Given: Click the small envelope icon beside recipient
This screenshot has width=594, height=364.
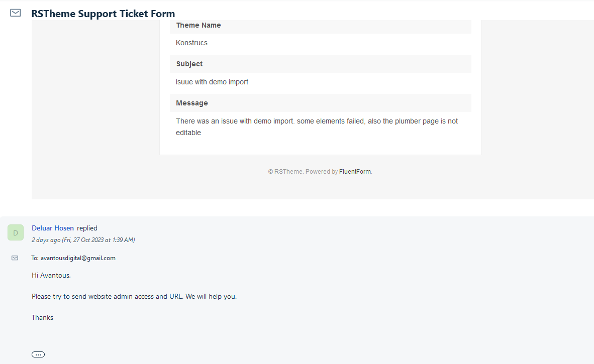Looking at the screenshot, I should coord(15,258).
